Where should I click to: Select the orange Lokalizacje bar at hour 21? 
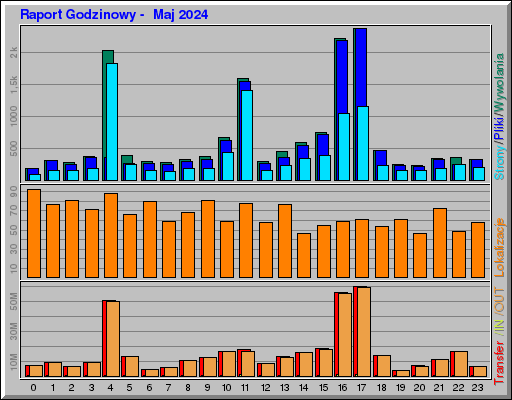440,243
